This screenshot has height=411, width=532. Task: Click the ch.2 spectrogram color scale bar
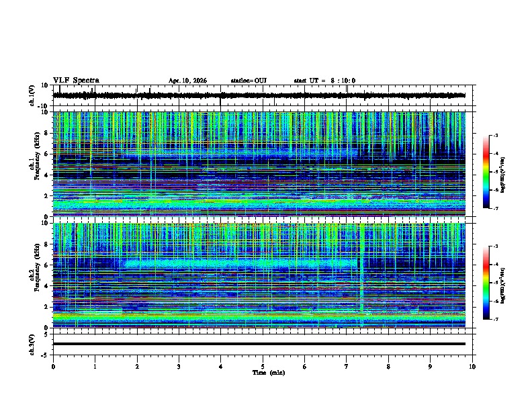point(486,283)
